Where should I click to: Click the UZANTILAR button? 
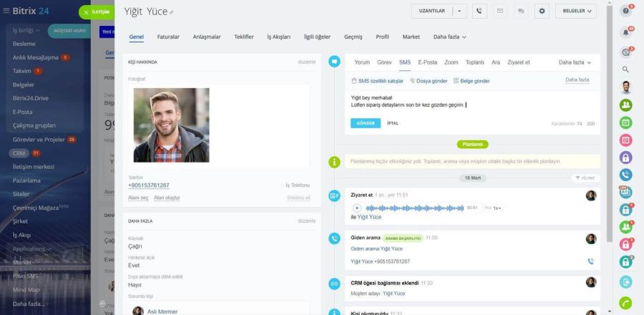click(431, 11)
